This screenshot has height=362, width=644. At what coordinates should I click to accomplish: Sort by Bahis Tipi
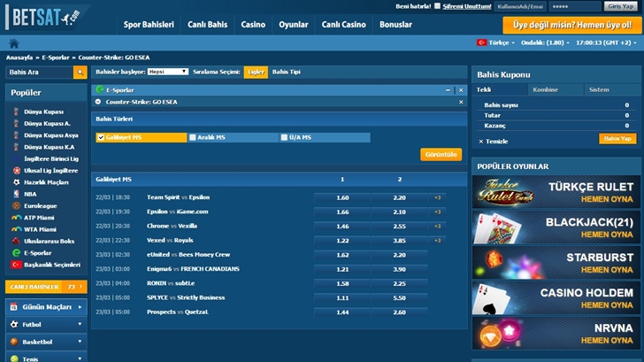287,72
